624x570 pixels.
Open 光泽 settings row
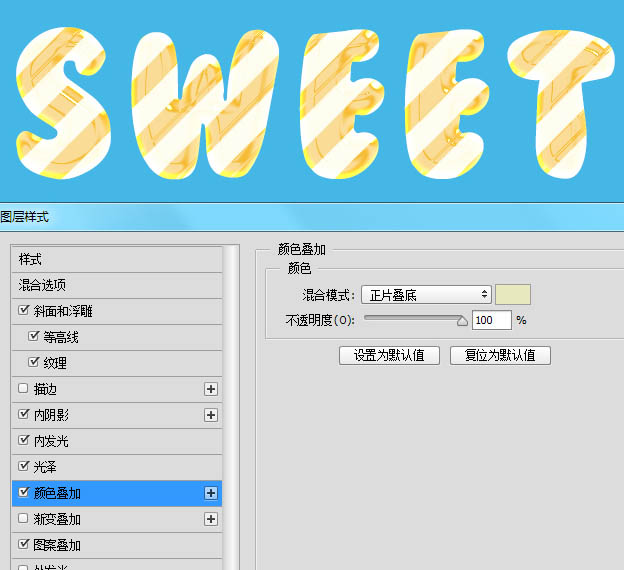click(x=117, y=467)
